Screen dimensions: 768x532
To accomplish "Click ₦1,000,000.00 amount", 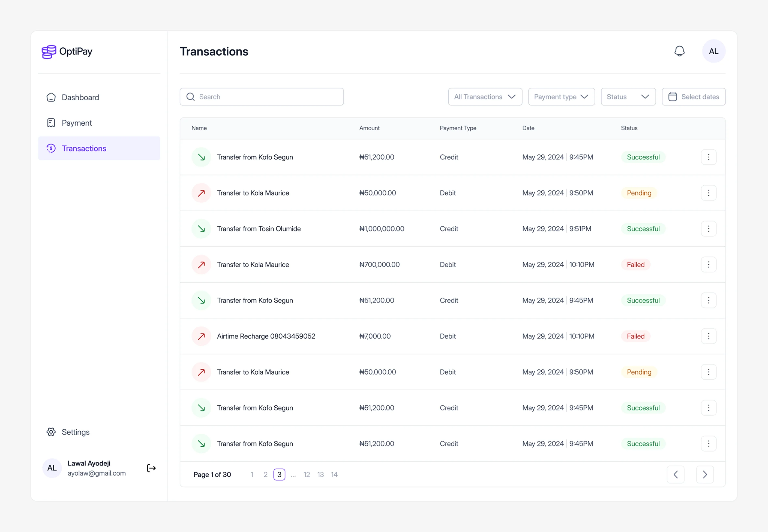I will tap(382, 229).
